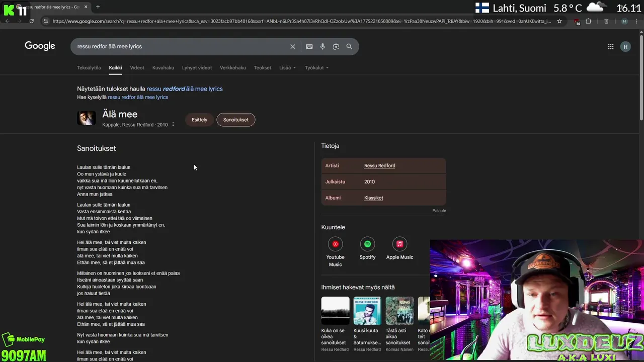Submit search with the magnifying glass icon
Screen dimensions: 644x362
pyautogui.click(x=349, y=46)
